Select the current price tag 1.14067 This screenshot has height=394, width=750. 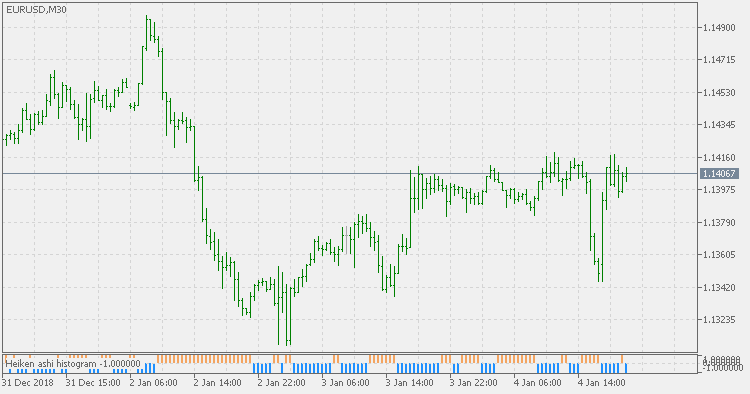(720, 174)
